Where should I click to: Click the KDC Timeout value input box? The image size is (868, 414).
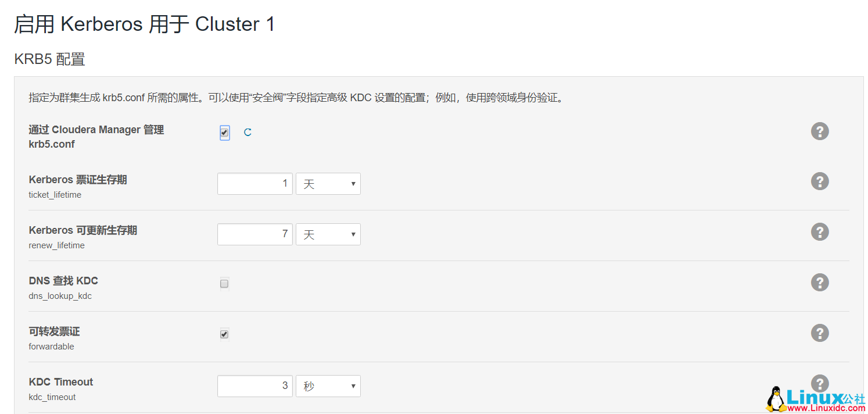point(254,386)
